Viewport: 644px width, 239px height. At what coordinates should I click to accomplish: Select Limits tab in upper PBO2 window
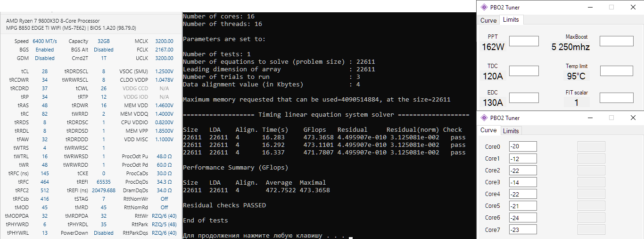tap(511, 19)
